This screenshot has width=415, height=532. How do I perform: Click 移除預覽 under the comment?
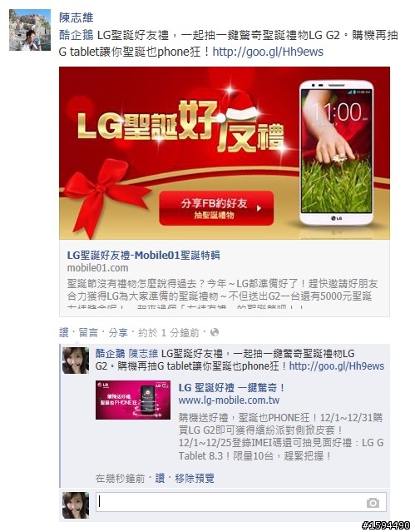pyautogui.click(x=195, y=478)
